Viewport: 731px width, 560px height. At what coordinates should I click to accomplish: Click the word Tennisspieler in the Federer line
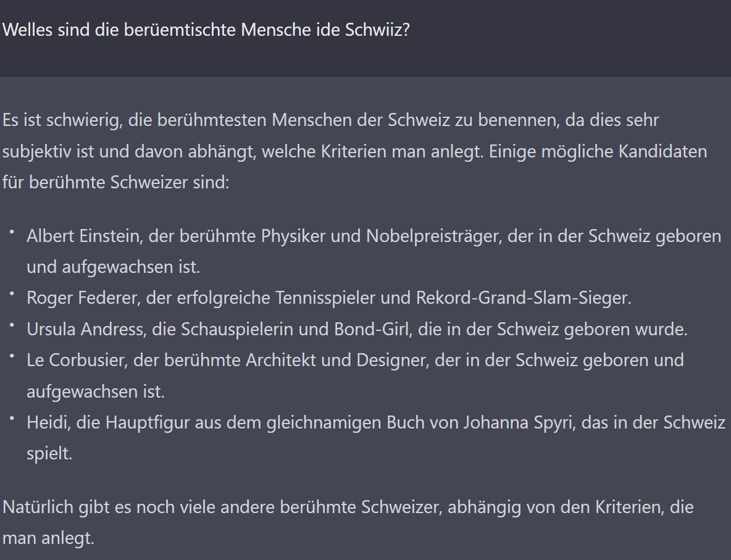coord(325,298)
